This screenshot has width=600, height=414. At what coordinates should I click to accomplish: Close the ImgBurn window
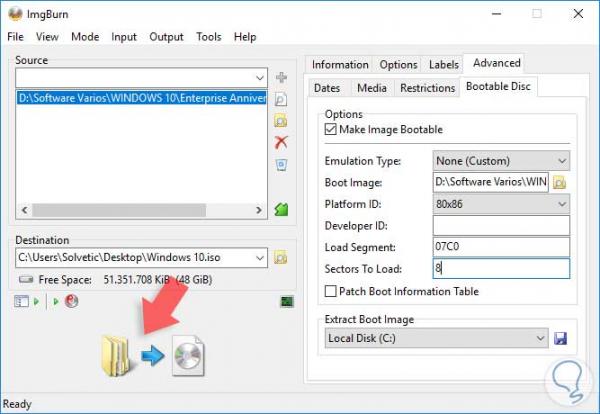(578, 14)
